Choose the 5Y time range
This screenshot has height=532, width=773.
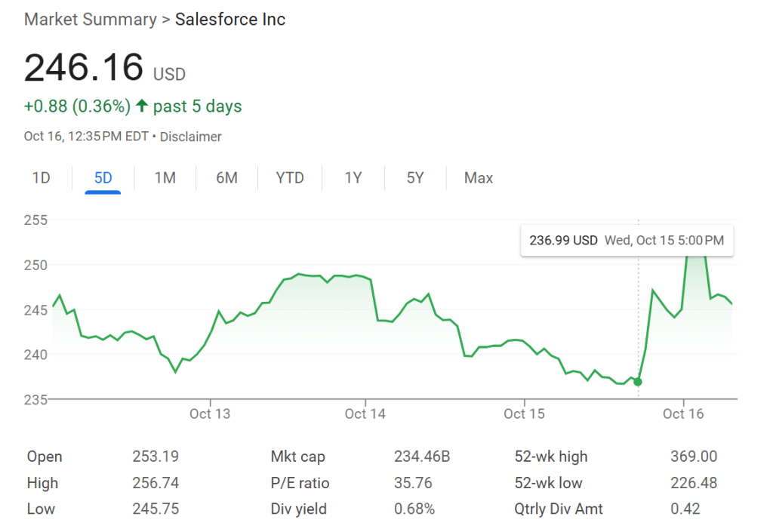coord(415,178)
